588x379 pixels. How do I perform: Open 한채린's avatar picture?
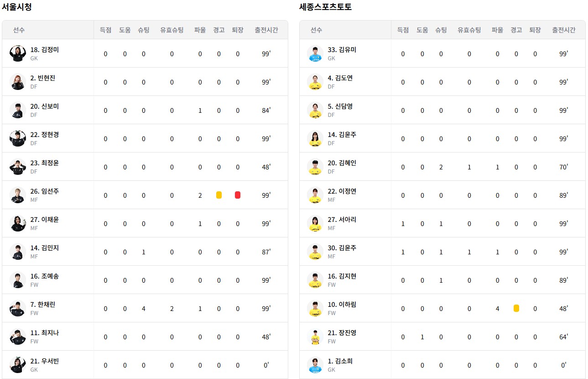[18, 308]
